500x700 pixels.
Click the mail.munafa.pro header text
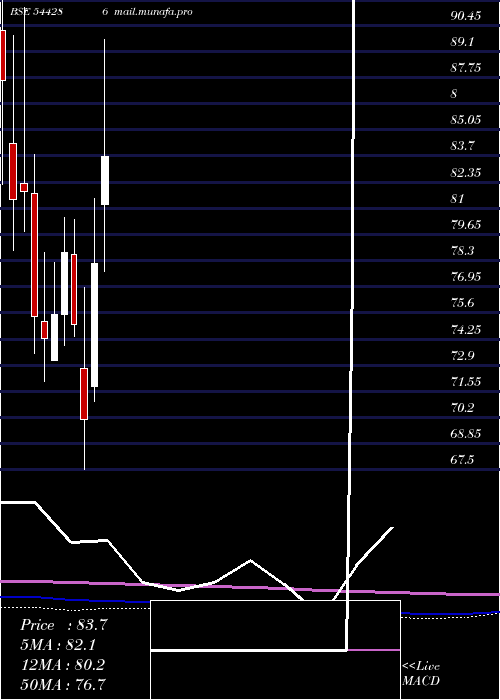pyautogui.click(x=153, y=12)
